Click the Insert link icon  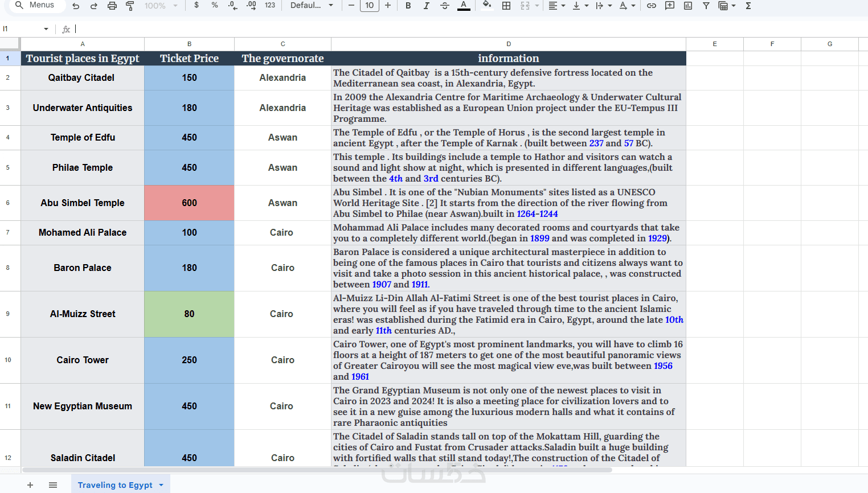pos(652,5)
